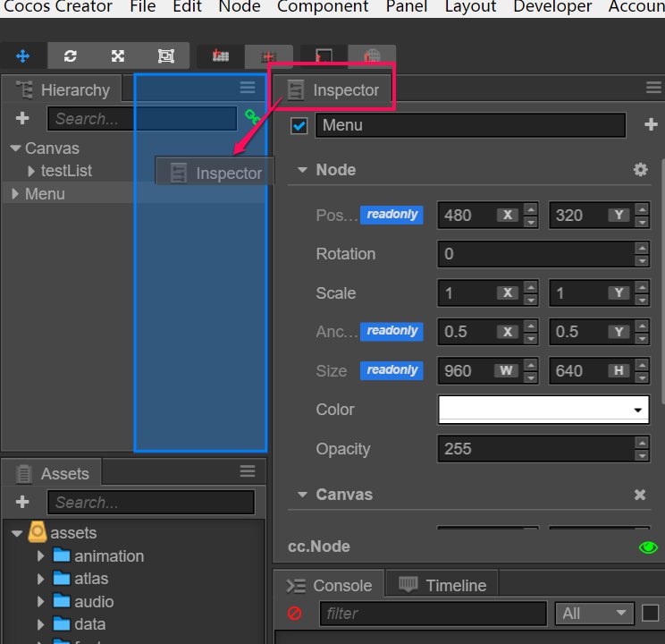This screenshot has width=665, height=644.
Task: Collapse the Canvas node in Hierarchy
Action: tap(16, 148)
